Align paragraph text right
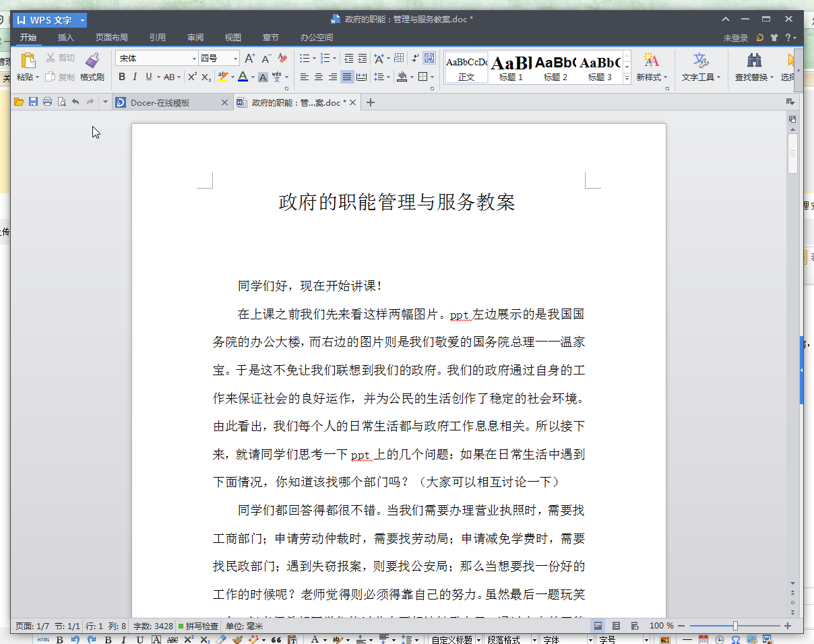 pyautogui.click(x=333, y=77)
